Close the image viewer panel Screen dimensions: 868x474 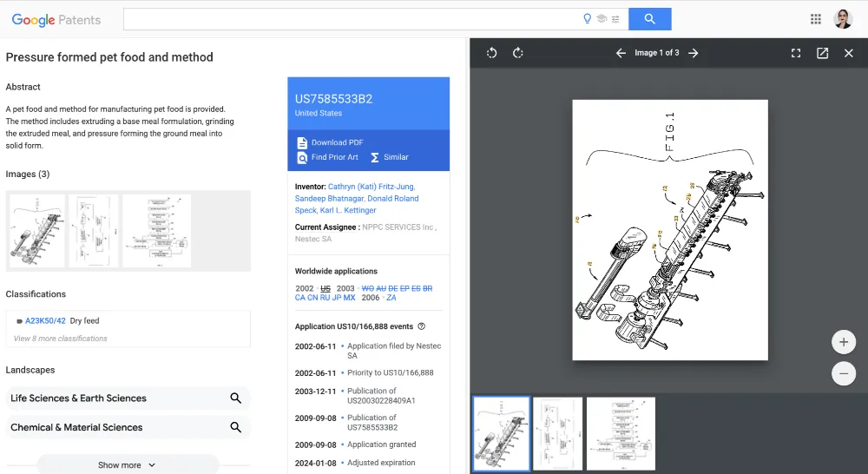click(848, 53)
